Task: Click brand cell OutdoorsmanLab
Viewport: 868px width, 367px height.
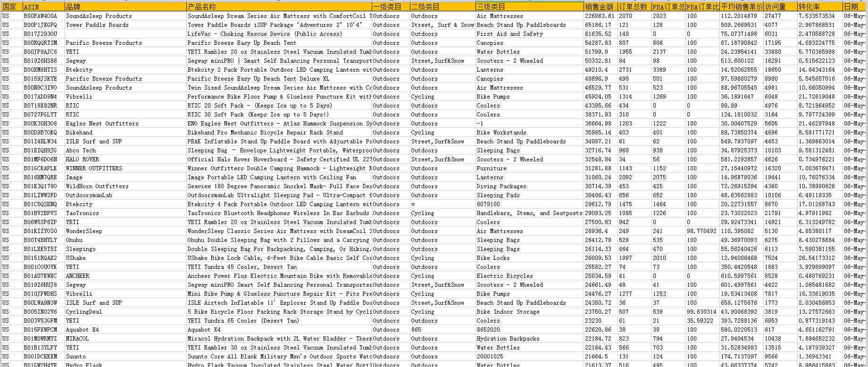Action: (125, 195)
